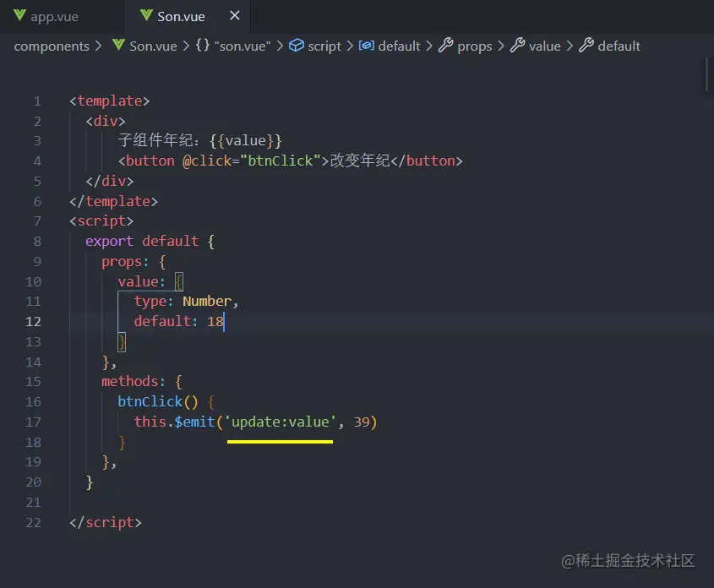Image resolution: width=714 pixels, height=588 pixels.
Task: Click the export default statement
Action: click(150, 242)
